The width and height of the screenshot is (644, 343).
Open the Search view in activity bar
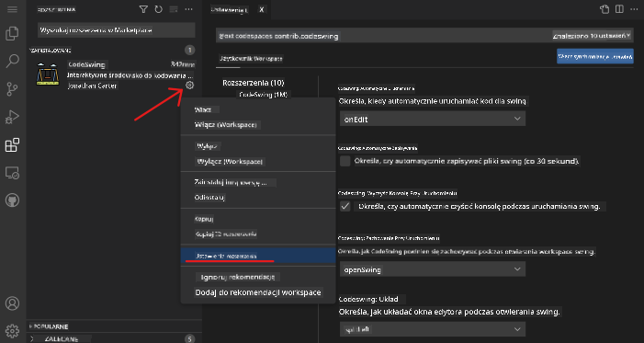[x=12, y=62]
